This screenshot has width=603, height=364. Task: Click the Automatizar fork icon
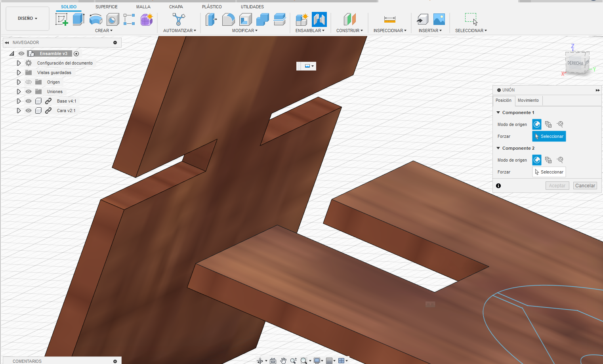click(179, 19)
